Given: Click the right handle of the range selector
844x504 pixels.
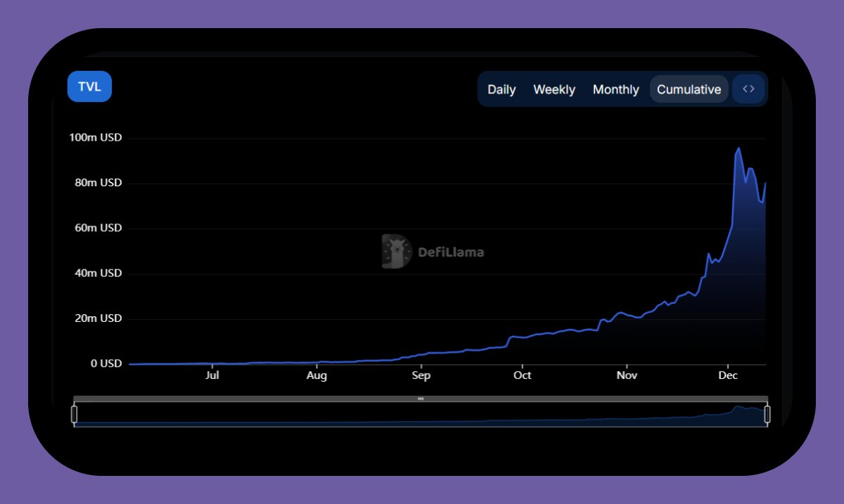Looking at the screenshot, I should tap(767, 414).
